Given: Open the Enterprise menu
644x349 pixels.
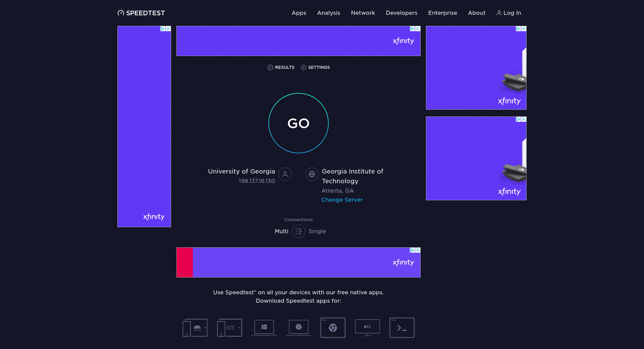Looking at the screenshot, I should (x=443, y=13).
